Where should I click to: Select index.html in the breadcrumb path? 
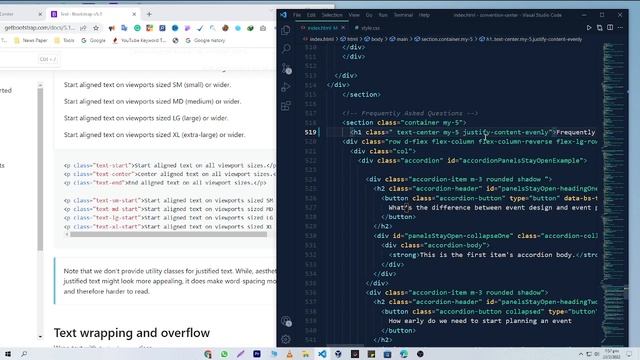[x=319, y=39]
